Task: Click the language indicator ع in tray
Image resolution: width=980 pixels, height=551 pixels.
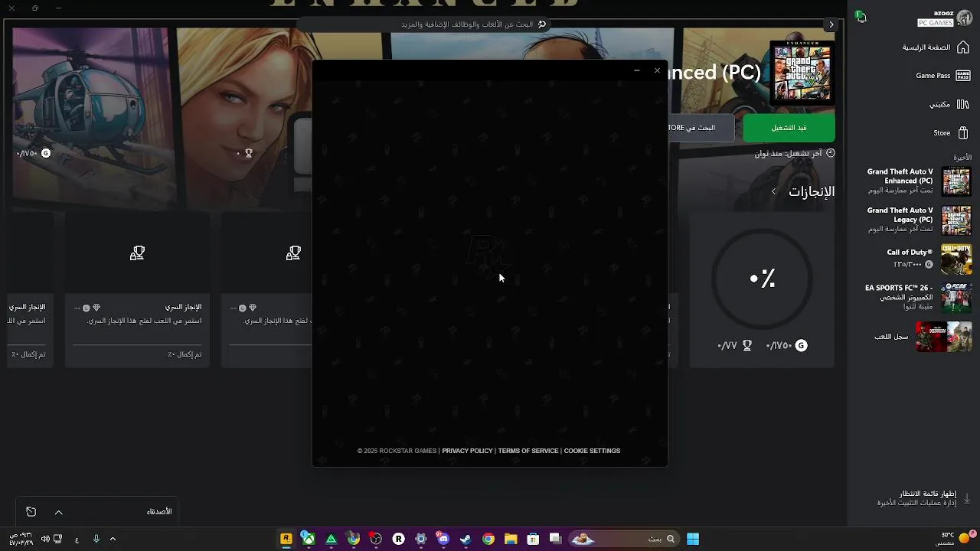Action: click(77, 540)
